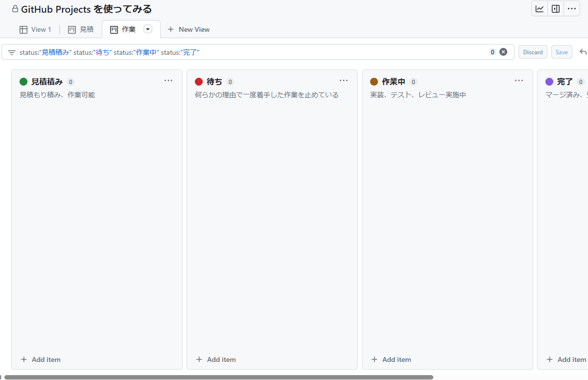Toggle the project details side panel icon
The width and height of the screenshot is (588, 380).
[x=556, y=9]
